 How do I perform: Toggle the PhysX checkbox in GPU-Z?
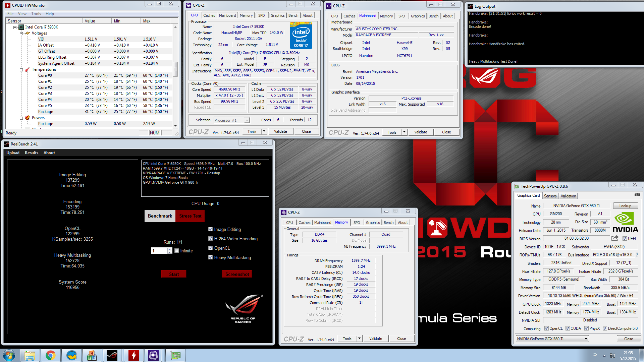tap(586, 328)
